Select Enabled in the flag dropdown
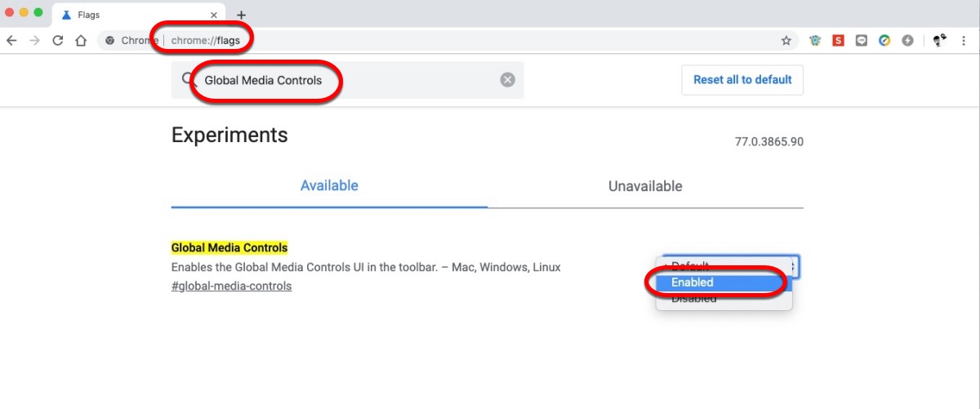This screenshot has width=980, height=409. [x=693, y=282]
